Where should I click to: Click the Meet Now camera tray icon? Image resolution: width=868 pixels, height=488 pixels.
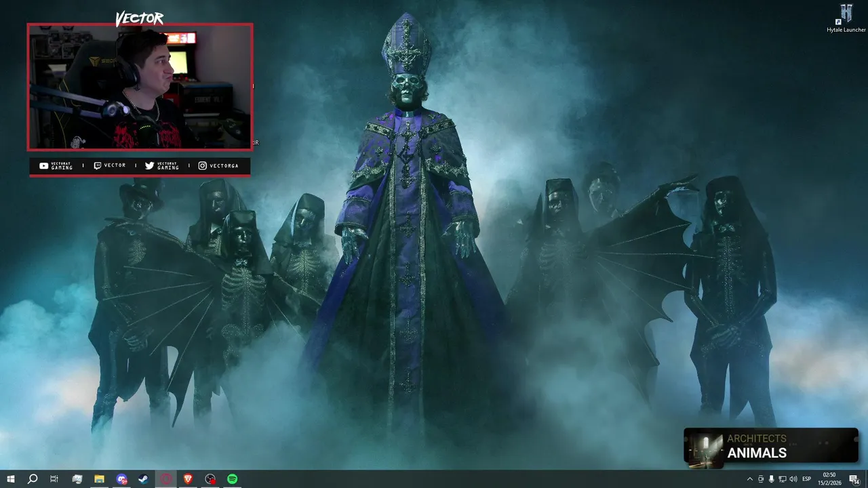click(760, 479)
